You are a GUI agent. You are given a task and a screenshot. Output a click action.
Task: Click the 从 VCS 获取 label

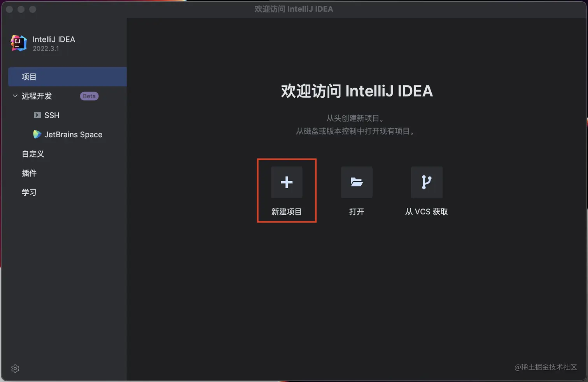(427, 212)
